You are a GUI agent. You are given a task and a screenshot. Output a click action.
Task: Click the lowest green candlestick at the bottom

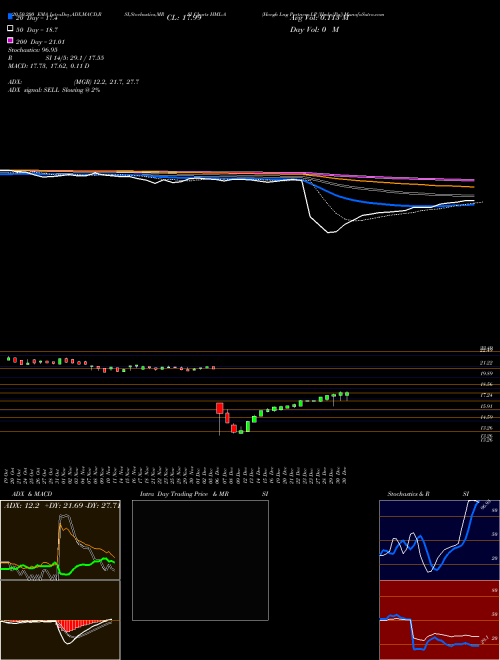coord(241,431)
